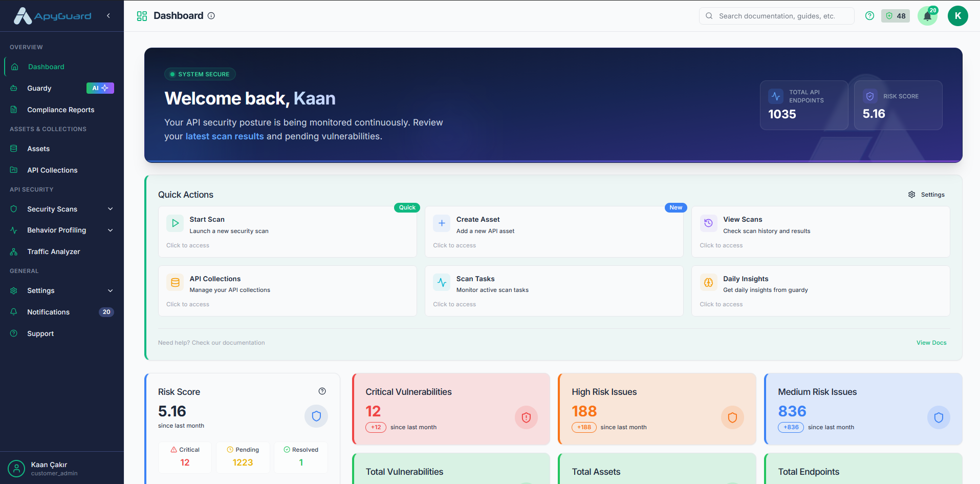Click the ApyGuard logo
Image resolution: width=980 pixels, height=484 pixels.
coord(51,15)
